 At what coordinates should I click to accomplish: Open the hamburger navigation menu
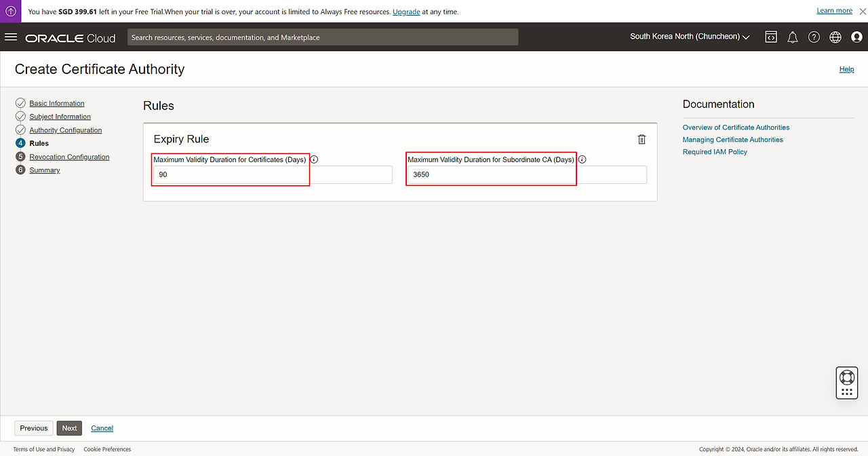[11, 37]
